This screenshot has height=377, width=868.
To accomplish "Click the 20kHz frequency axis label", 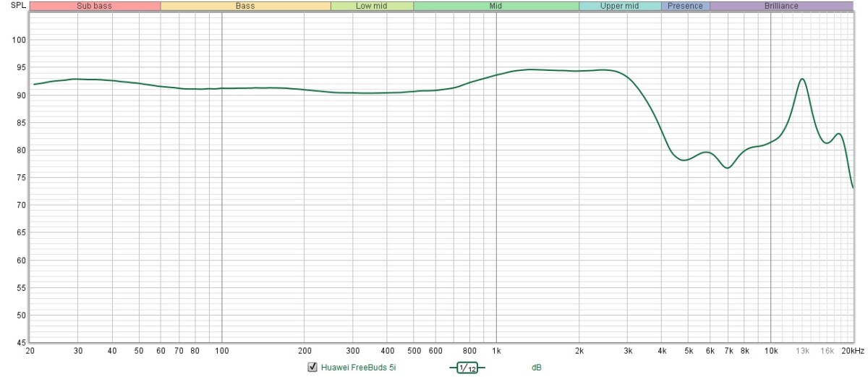I will pyautogui.click(x=853, y=351).
